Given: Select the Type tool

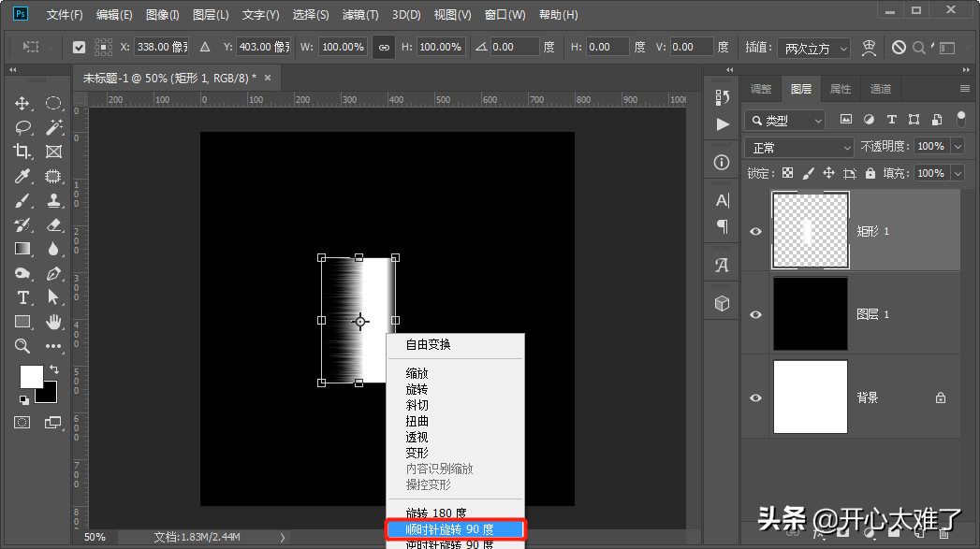Looking at the screenshot, I should click(22, 297).
